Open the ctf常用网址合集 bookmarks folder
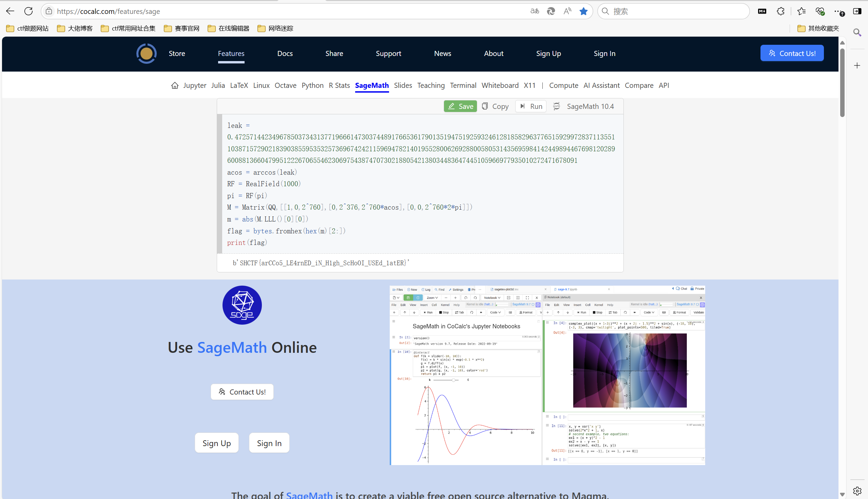Image resolution: width=868 pixels, height=499 pixels. pos(128,28)
